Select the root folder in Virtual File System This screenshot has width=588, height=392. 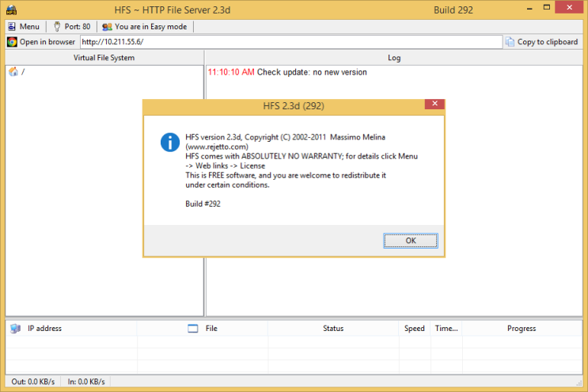coord(17,71)
